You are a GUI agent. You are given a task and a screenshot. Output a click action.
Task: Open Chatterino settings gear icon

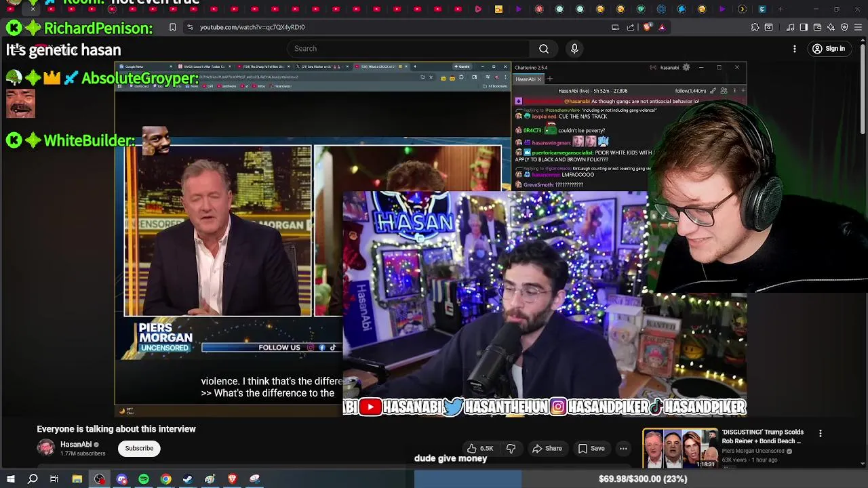[x=686, y=67]
